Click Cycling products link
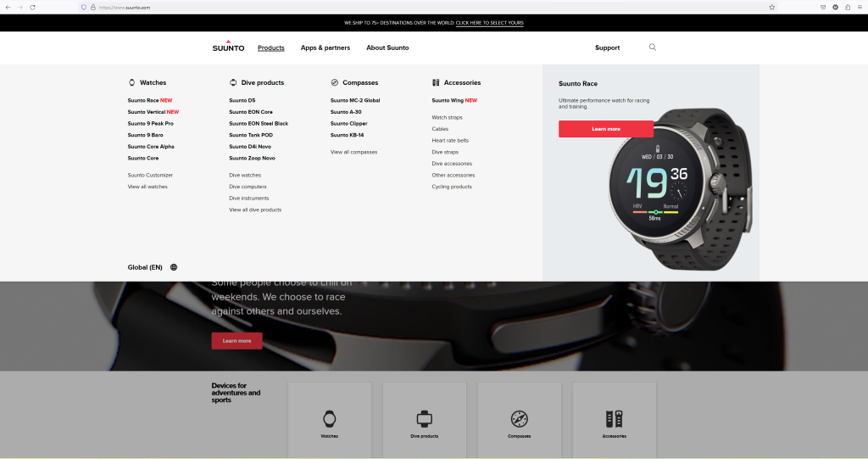868x459 pixels. tap(452, 187)
